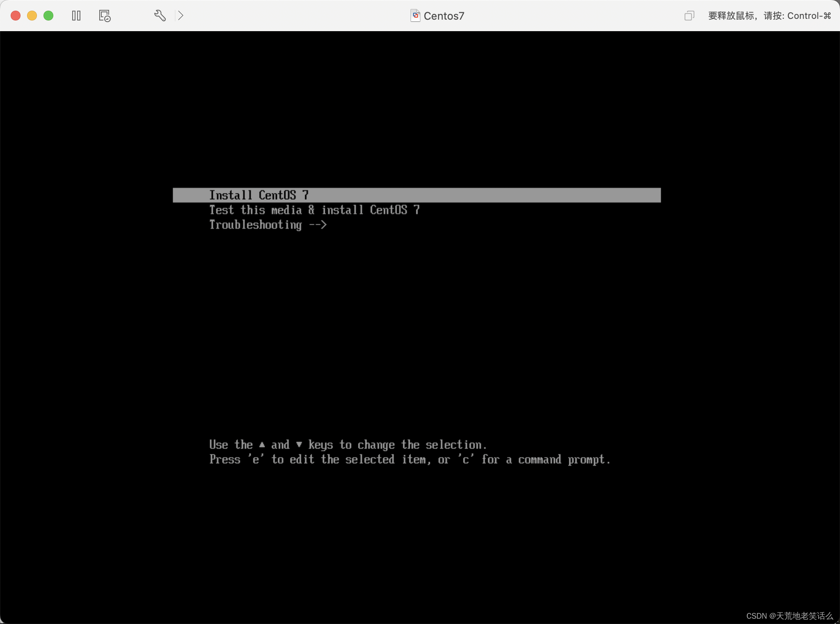Click the 'e' to edit hint text

click(x=256, y=460)
